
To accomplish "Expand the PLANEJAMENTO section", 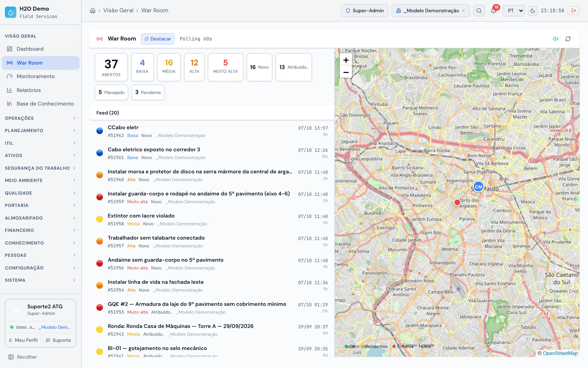I will tap(40, 130).
